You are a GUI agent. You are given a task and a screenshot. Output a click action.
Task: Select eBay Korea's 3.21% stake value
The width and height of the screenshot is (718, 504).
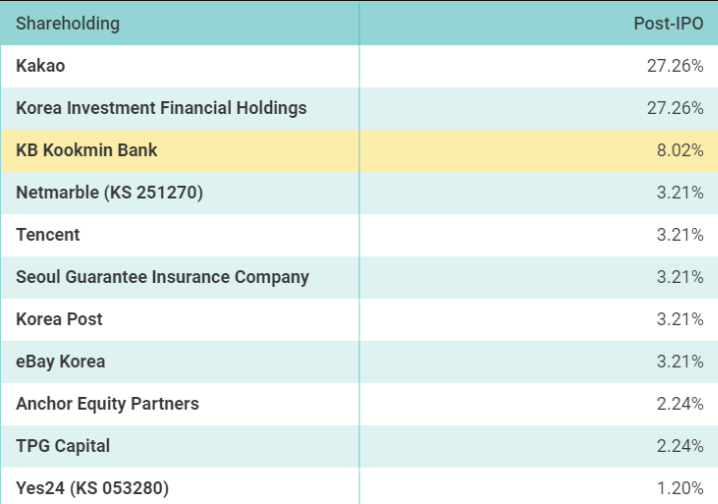[680, 361]
